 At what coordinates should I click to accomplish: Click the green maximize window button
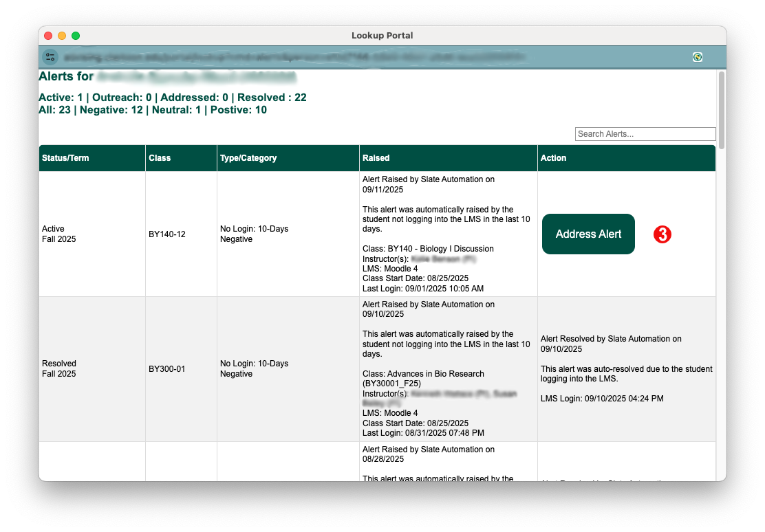(x=76, y=36)
